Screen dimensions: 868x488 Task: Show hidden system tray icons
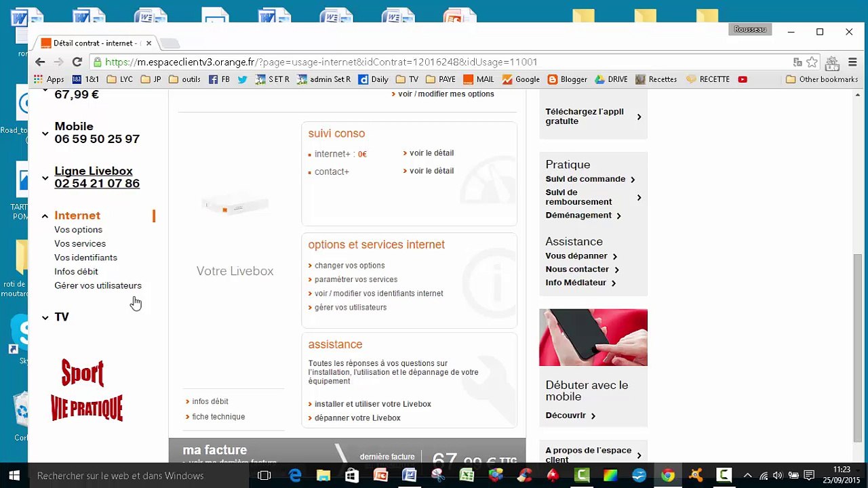tap(747, 476)
